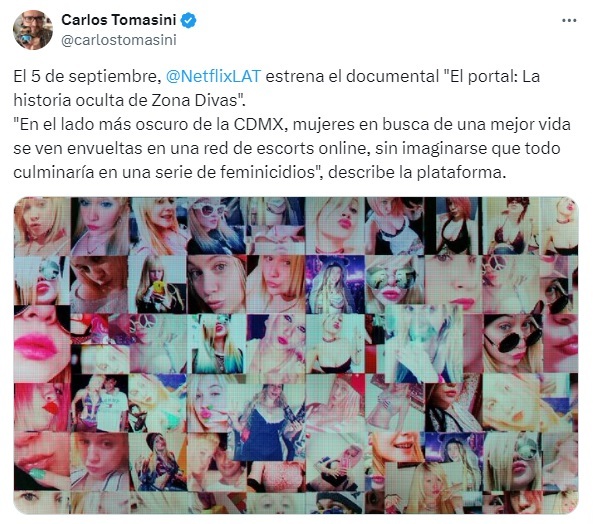Open Carlos Tomasini's profile avatar
Image resolution: width=593 pixels, height=524 pixels.
point(33,30)
